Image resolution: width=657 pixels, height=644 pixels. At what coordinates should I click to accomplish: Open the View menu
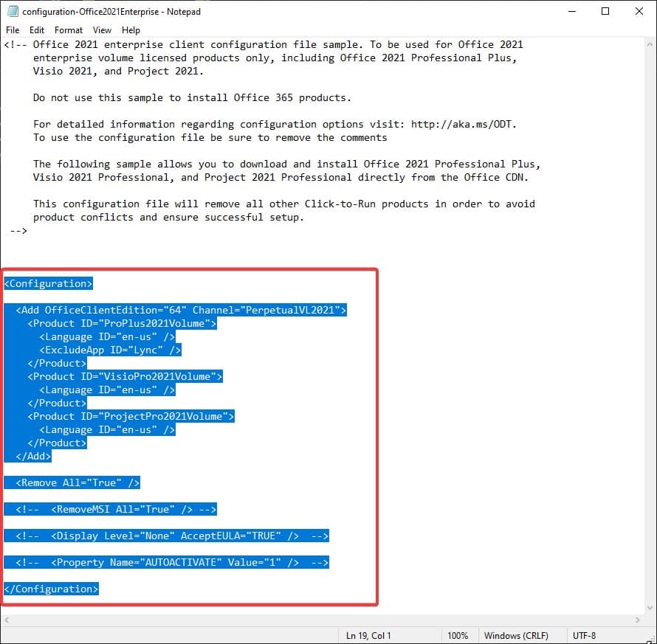(x=102, y=30)
